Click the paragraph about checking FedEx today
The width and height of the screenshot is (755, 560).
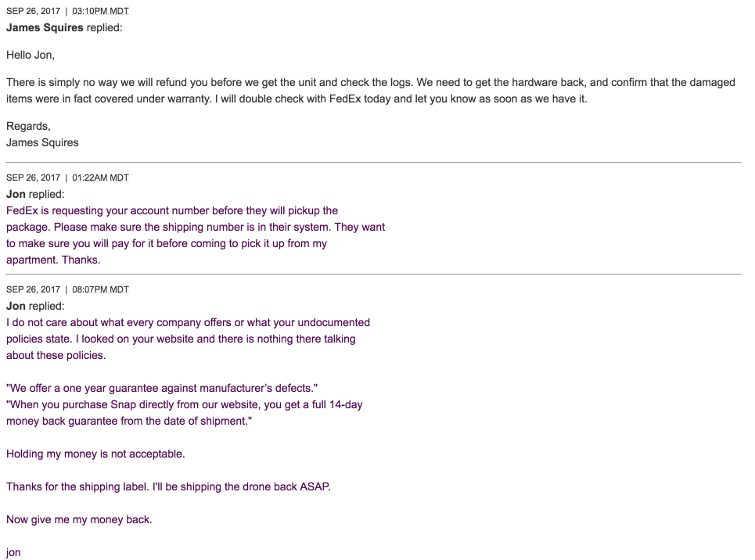pyautogui.click(x=370, y=91)
